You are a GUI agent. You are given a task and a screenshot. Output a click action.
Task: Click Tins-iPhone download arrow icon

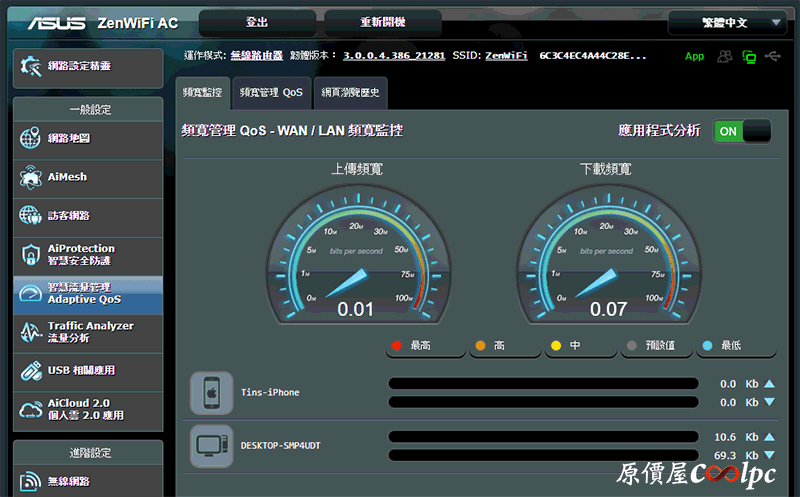pos(770,402)
